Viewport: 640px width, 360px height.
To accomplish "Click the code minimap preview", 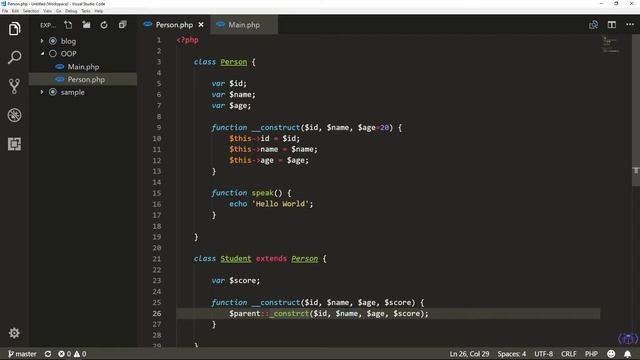I will (611, 44).
